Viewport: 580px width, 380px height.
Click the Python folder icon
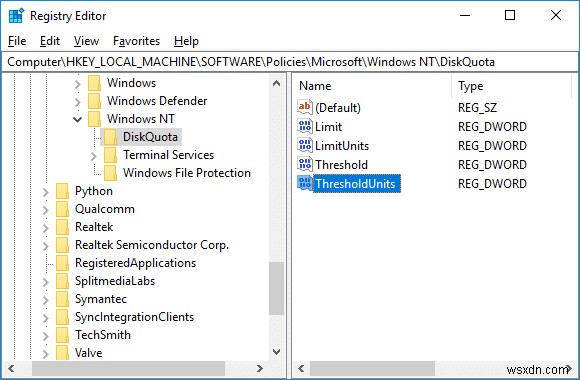click(63, 191)
